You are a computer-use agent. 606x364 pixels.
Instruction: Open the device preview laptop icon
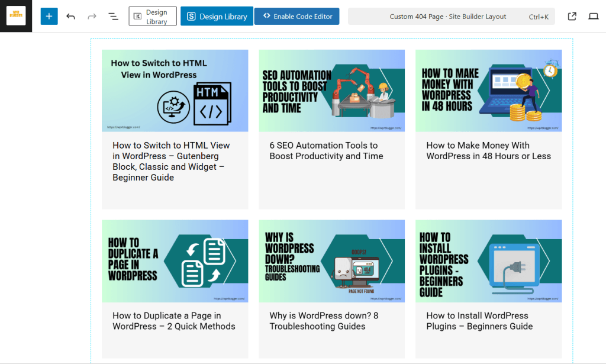(x=593, y=16)
